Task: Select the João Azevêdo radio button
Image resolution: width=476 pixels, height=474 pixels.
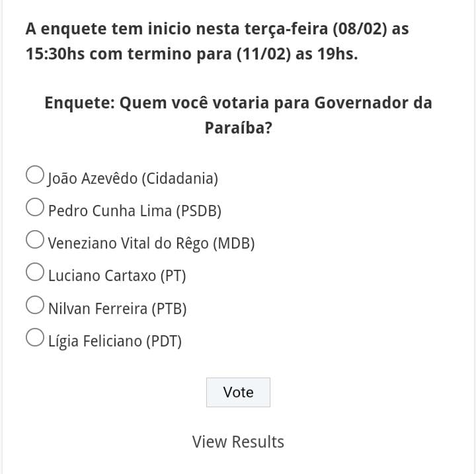Action: pyautogui.click(x=35, y=175)
